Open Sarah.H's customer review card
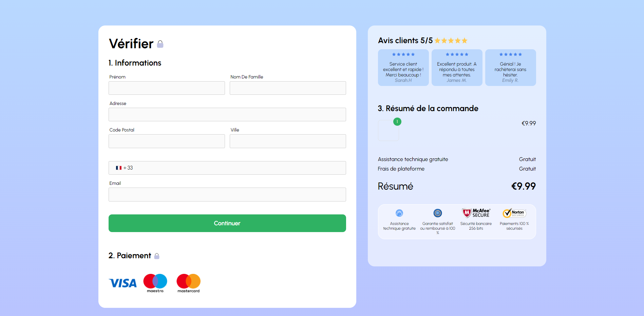644x316 pixels. coord(403,68)
